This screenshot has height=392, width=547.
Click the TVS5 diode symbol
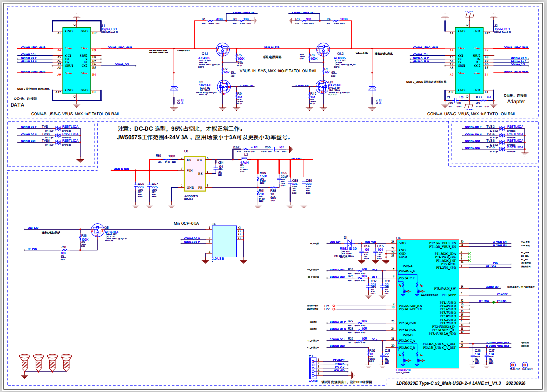[x=58, y=142]
